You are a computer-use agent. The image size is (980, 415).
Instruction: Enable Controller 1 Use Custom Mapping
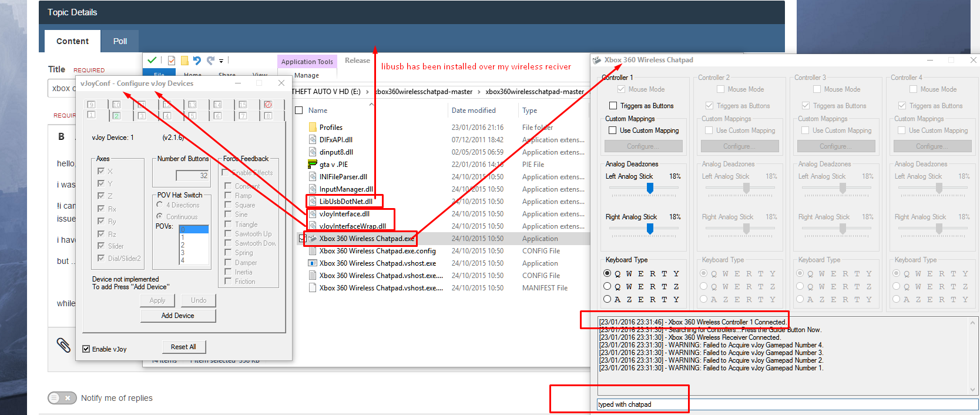point(613,130)
